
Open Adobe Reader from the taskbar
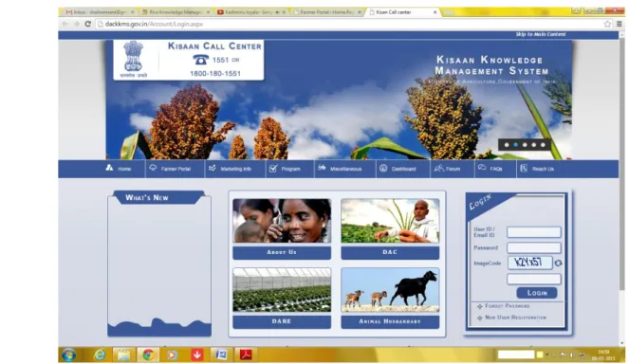pyautogui.click(x=246, y=355)
